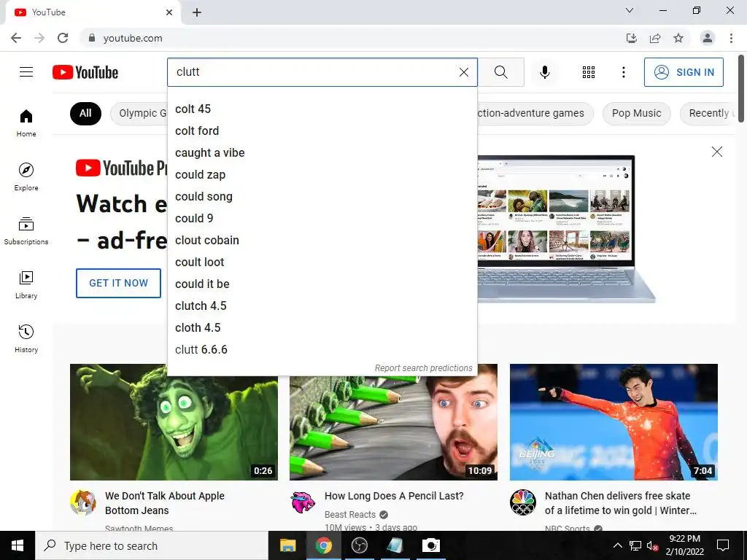Viewport: 747px width, 560px height.
Task: Open File Explorer from the taskbar
Action: point(287,545)
